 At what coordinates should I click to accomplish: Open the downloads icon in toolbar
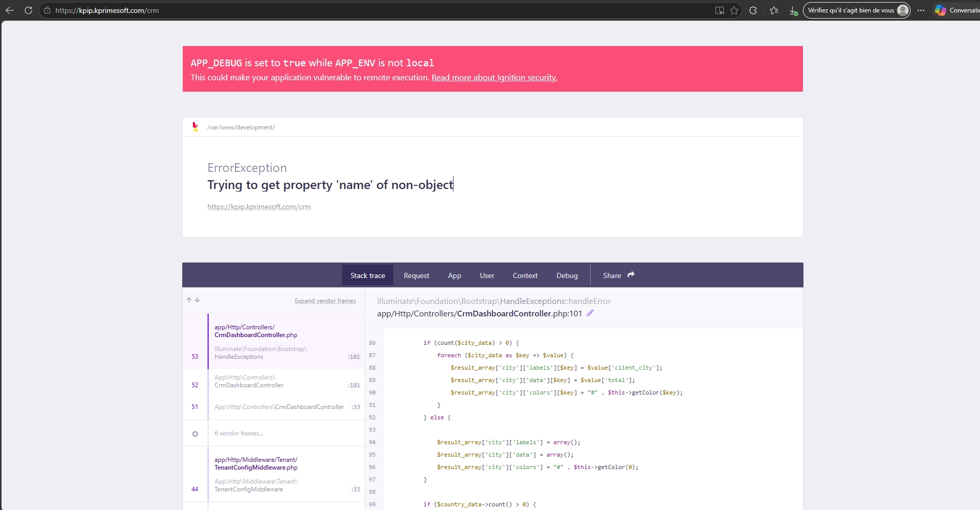[x=793, y=10]
